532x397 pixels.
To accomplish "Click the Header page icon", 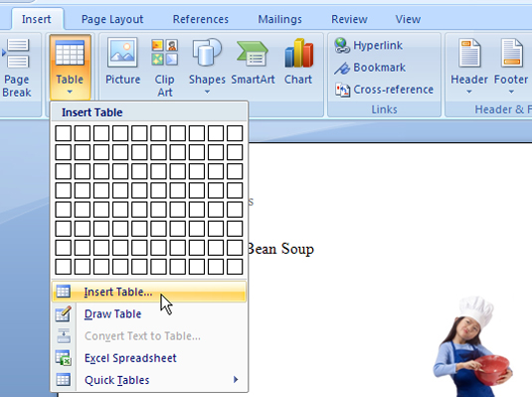I will (469, 53).
